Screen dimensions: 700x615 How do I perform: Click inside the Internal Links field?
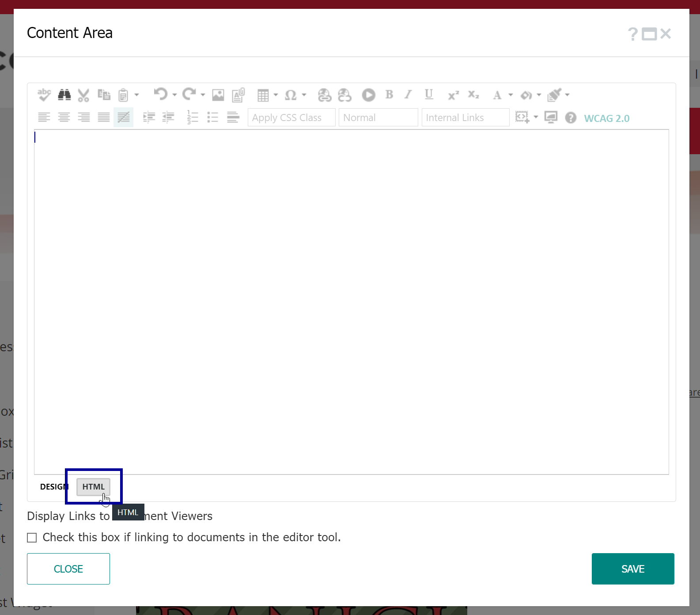[465, 118]
